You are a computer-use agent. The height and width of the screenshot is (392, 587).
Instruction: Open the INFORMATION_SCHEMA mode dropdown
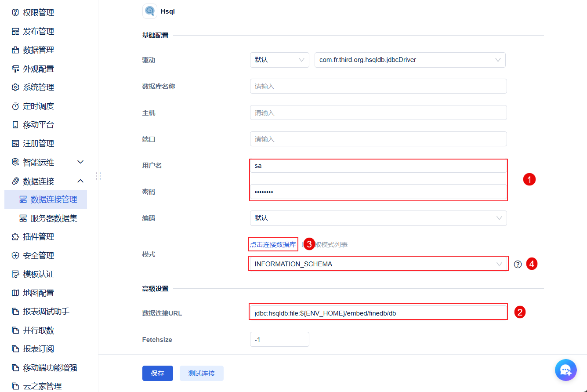pyautogui.click(x=378, y=264)
